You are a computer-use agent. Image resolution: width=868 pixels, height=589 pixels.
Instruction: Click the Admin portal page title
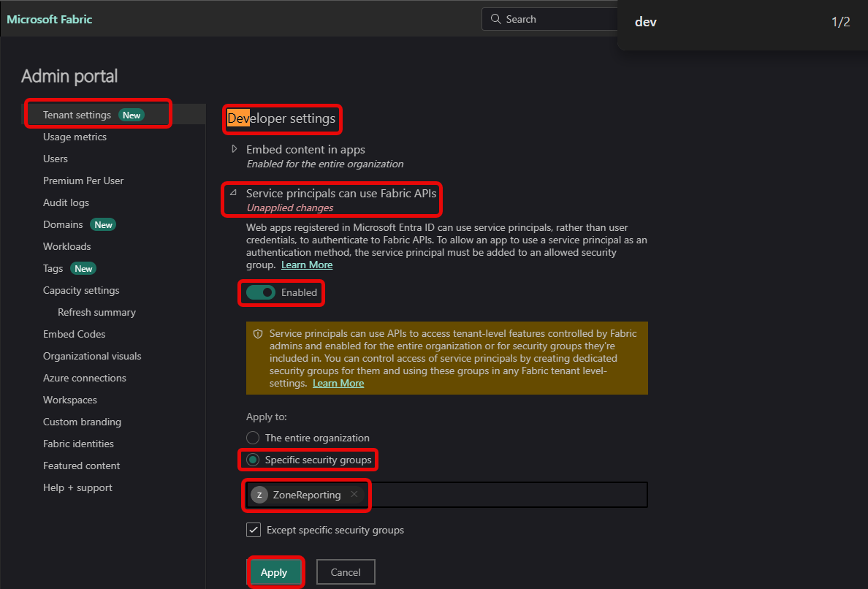coord(69,76)
